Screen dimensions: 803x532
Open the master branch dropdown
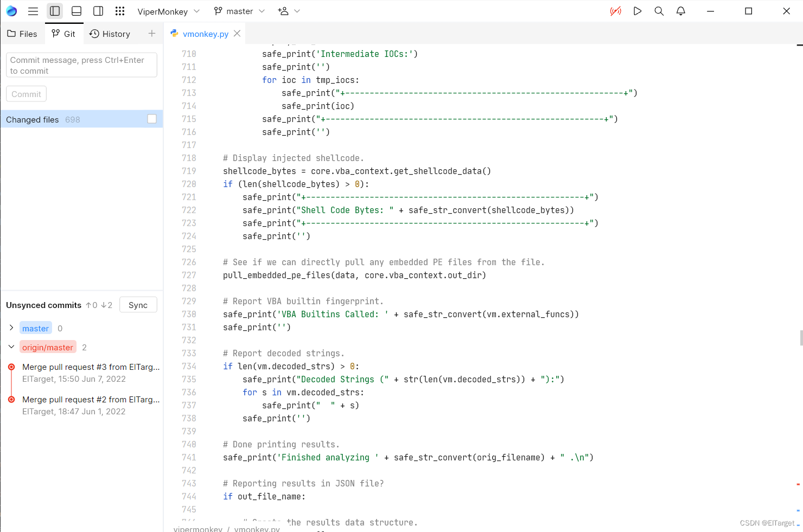click(x=239, y=11)
